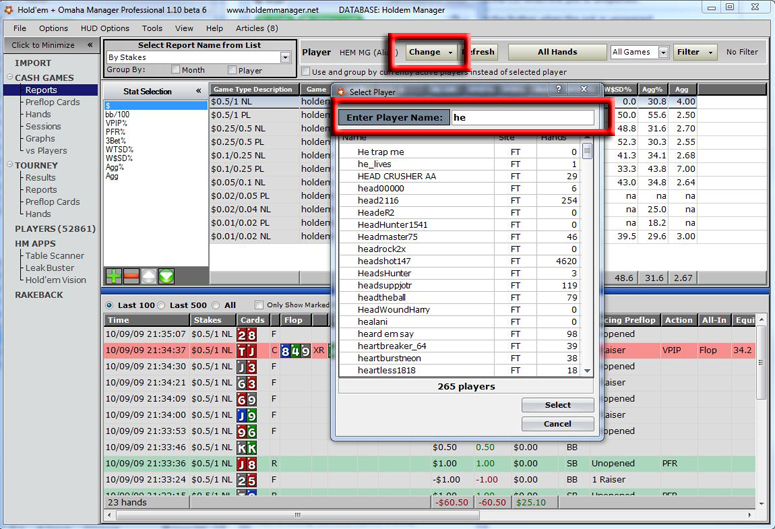Select Preflop Cards under Cash Games
Viewport: 775px width, 529px height.
coord(52,102)
